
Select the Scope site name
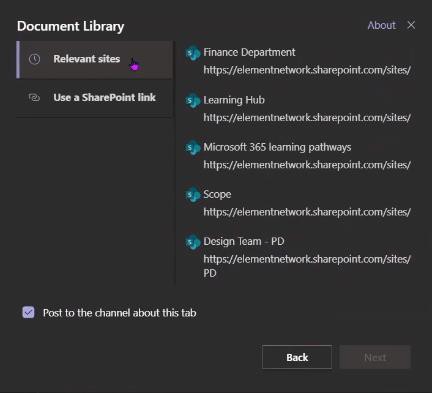pos(217,194)
